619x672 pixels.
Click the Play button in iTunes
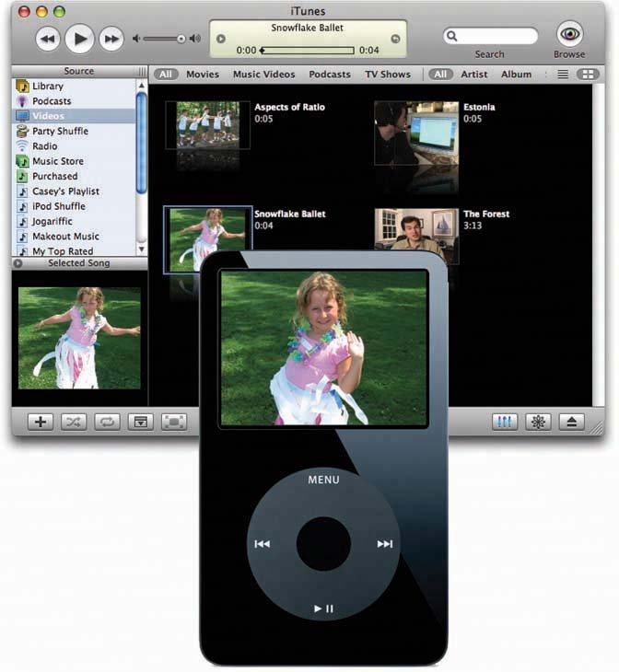click(x=79, y=39)
